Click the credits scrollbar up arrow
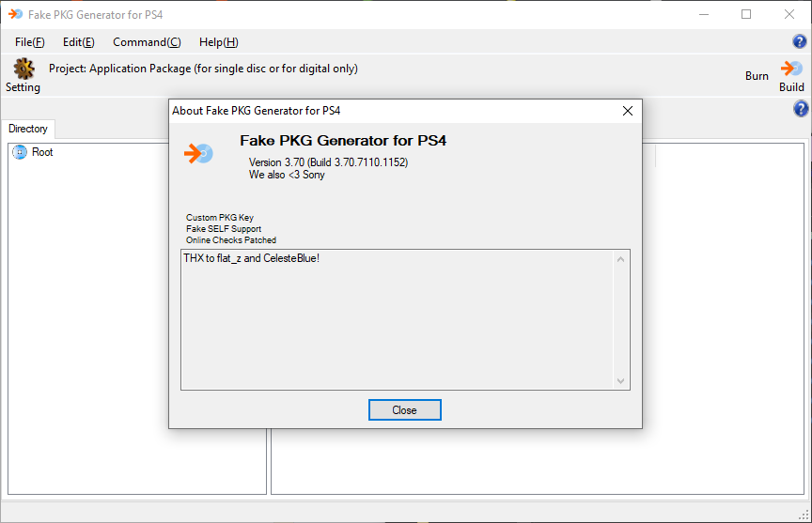812x523 pixels. click(x=620, y=259)
